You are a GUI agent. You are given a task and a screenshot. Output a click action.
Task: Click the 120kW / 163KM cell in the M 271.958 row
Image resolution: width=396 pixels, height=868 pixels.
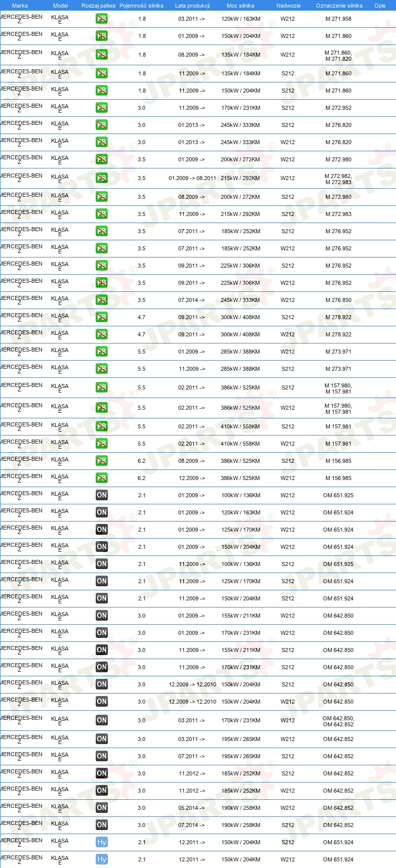(x=241, y=19)
